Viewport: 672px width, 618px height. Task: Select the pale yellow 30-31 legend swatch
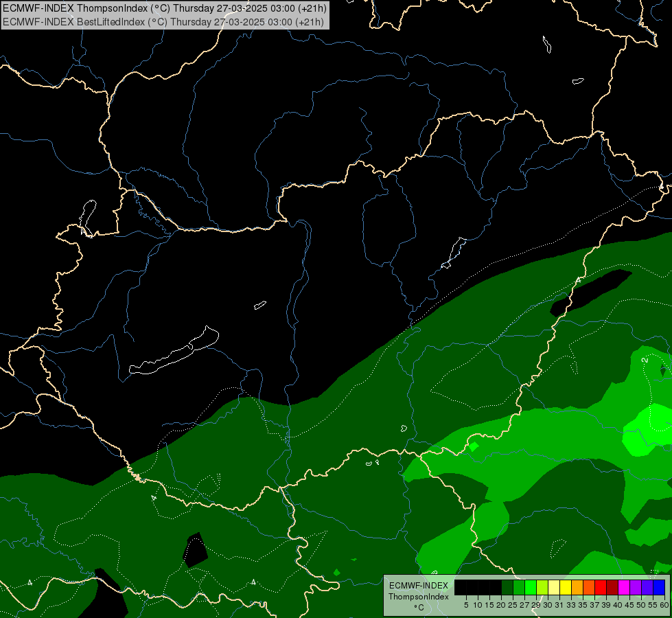[x=554, y=587]
